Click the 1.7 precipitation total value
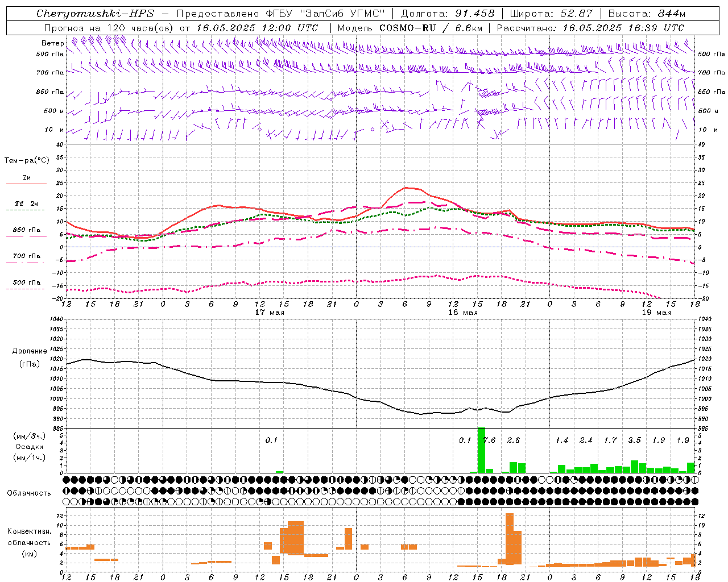Image resolution: width=728 pixels, height=582 pixels. [610, 440]
